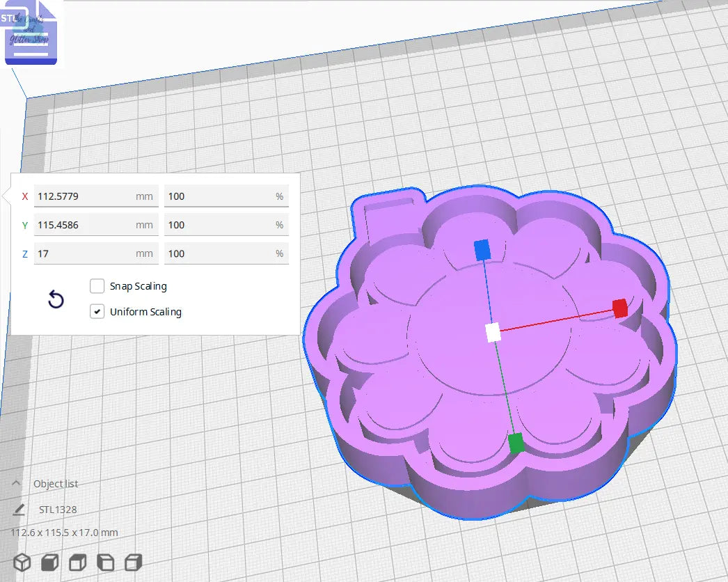Disable the Uniform Scaling checkbox
Screen dimensions: 728x582
click(x=97, y=311)
